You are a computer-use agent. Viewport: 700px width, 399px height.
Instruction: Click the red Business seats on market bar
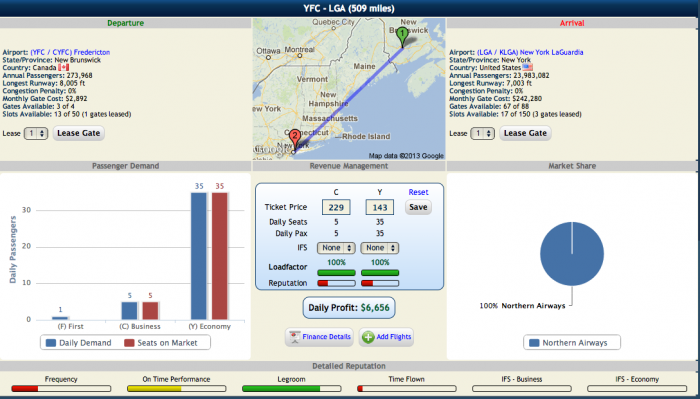coord(150,311)
